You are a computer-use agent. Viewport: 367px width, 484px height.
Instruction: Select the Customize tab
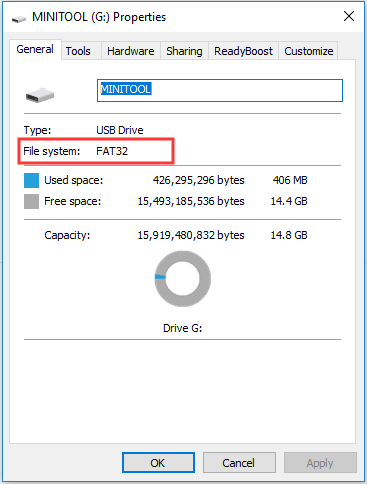[x=309, y=51]
